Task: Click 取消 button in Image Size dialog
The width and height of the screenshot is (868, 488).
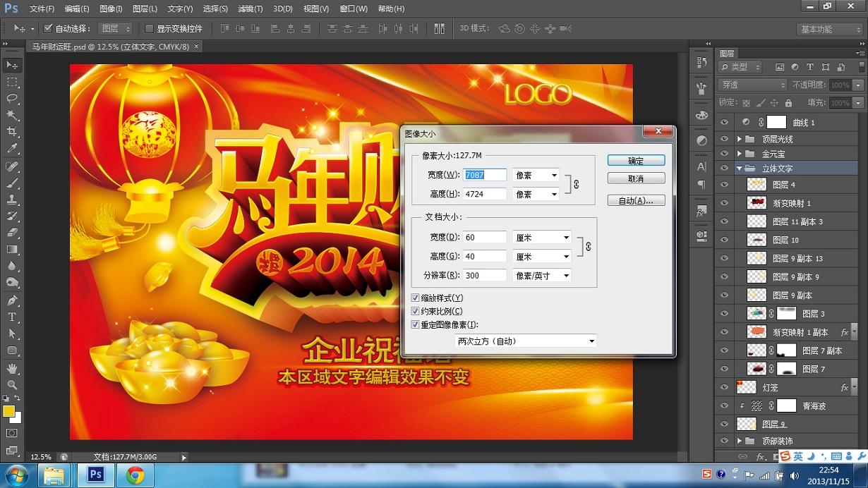Action: click(636, 178)
